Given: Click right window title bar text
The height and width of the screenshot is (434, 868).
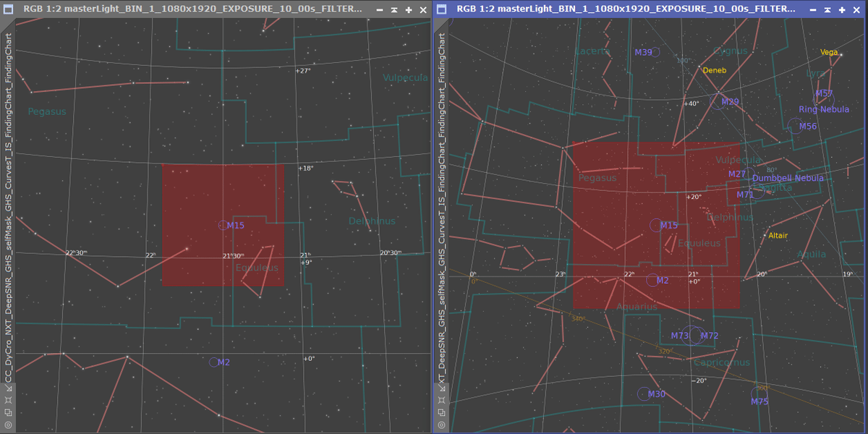Looking at the screenshot, I should click(x=626, y=9).
